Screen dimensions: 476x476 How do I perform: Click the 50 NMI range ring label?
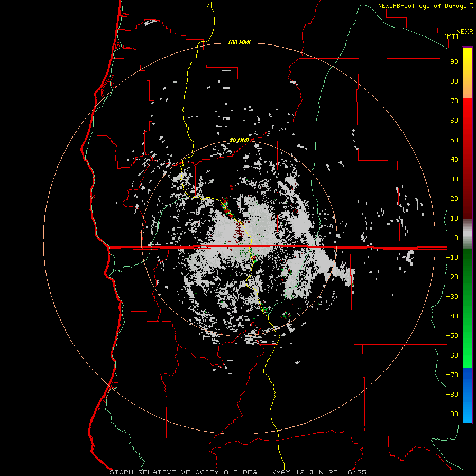(x=239, y=140)
